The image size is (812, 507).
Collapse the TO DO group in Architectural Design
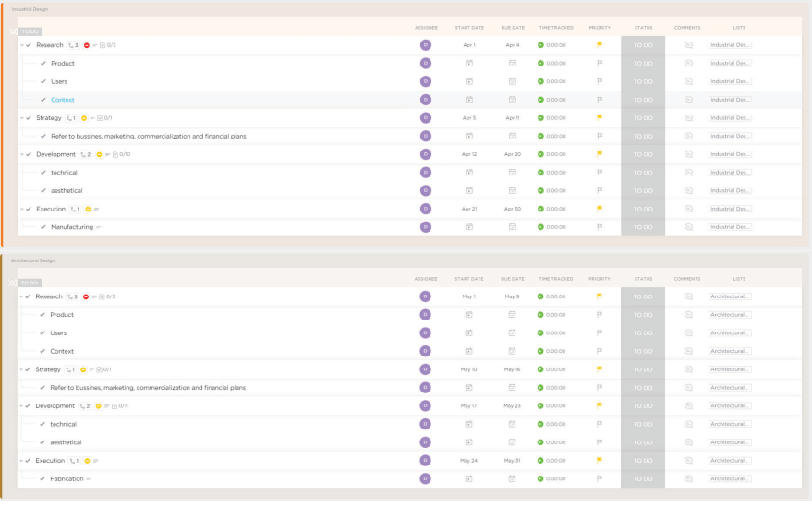pos(13,283)
